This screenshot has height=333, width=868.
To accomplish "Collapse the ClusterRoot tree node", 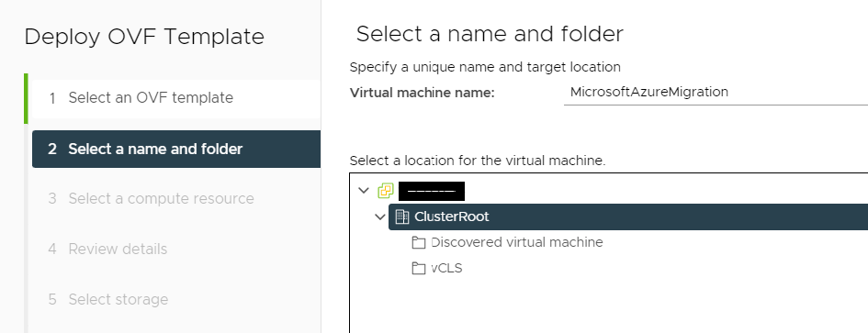I will pyautogui.click(x=380, y=216).
